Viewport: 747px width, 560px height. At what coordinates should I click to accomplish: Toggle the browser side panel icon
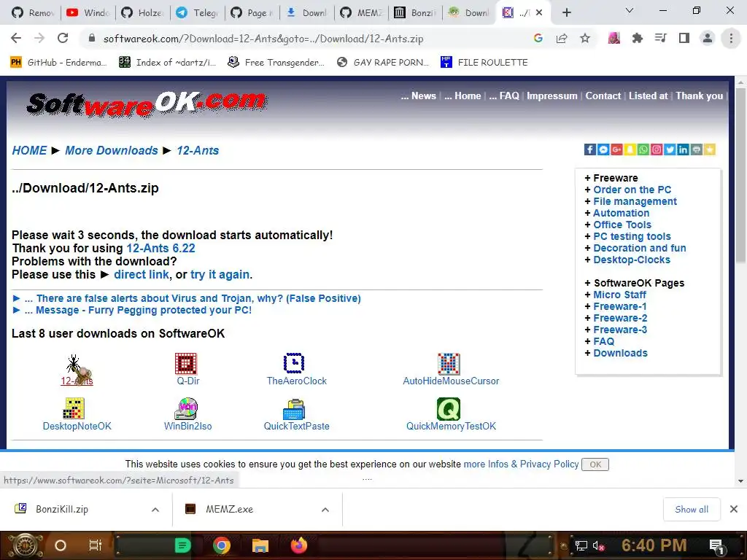684,38
